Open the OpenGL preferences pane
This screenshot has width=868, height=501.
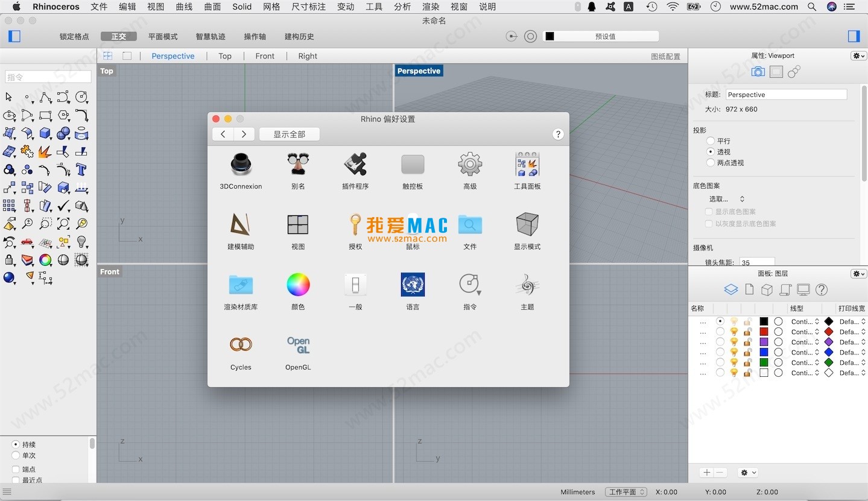tap(298, 351)
